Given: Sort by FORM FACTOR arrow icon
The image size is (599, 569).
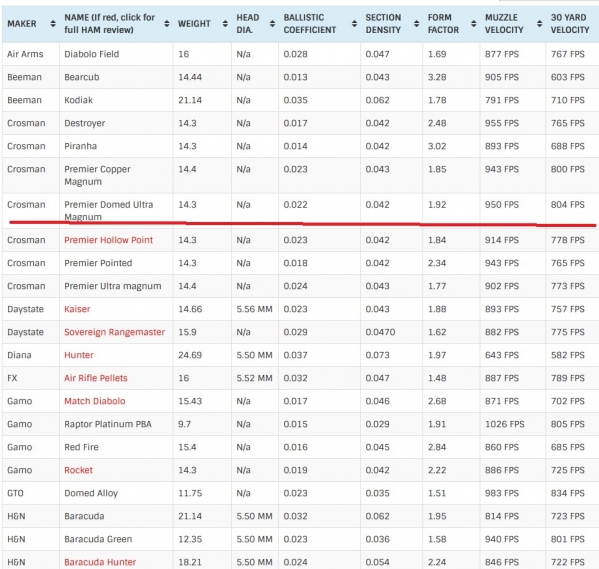Looking at the screenshot, I should [473, 24].
